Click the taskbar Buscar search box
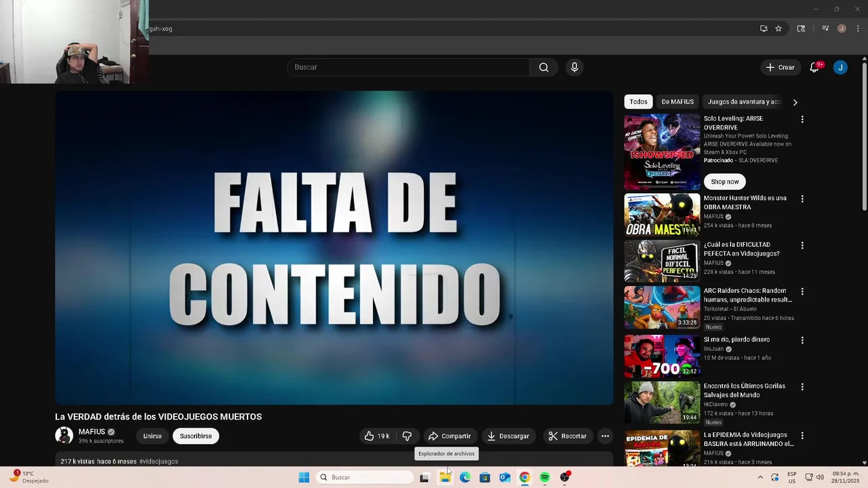The height and width of the screenshot is (488, 868). (x=366, y=477)
